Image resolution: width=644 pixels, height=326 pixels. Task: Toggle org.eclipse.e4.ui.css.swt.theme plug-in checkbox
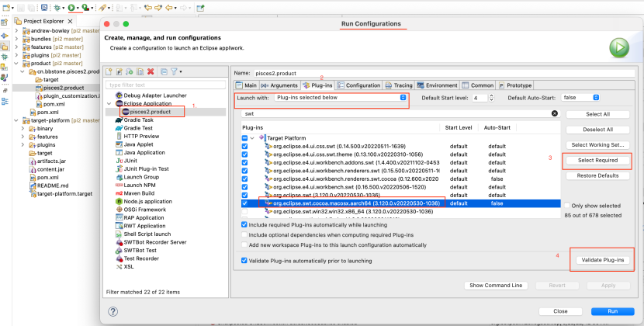point(244,154)
